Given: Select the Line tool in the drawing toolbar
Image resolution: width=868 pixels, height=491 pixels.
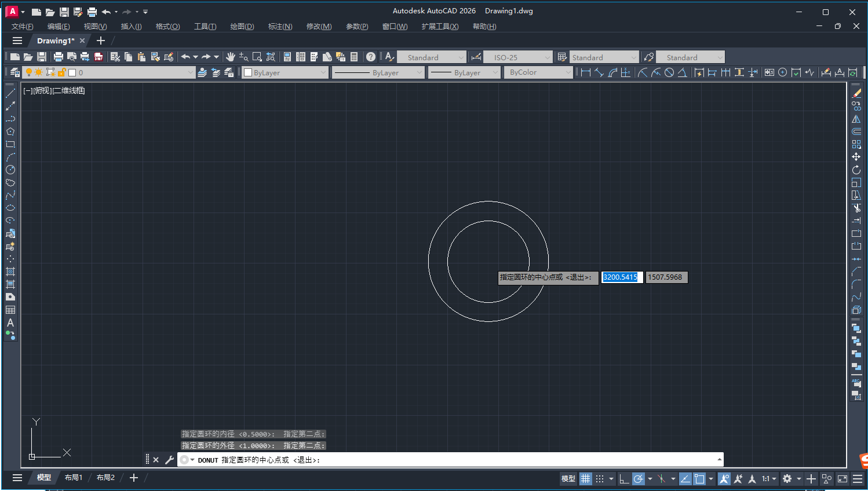Looking at the screenshot, I should point(10,92).
